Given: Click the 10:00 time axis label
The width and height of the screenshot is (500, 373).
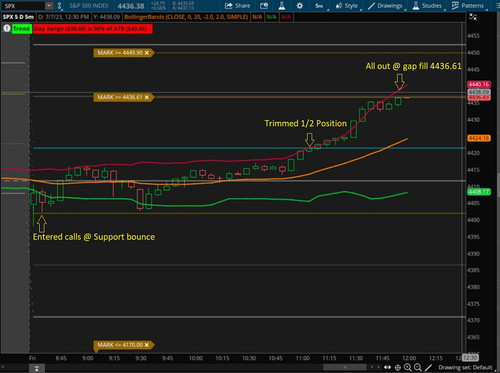Looking at the screenshot, I should point(196,358).
